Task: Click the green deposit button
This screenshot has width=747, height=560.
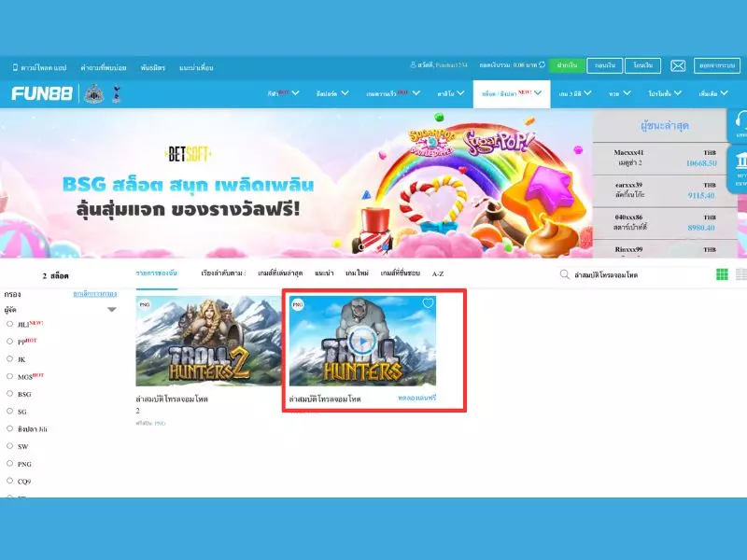Action: (566, 65)
